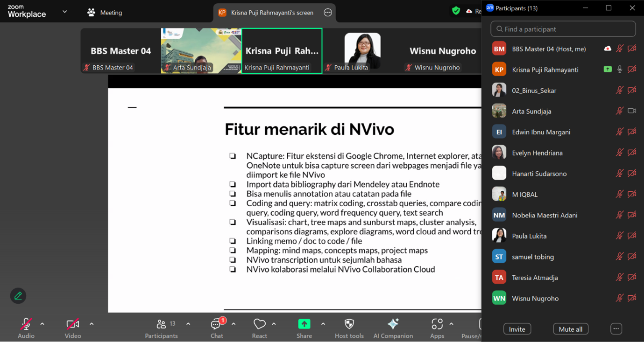Click the Host tools shield icon

(x=349, y=324)
